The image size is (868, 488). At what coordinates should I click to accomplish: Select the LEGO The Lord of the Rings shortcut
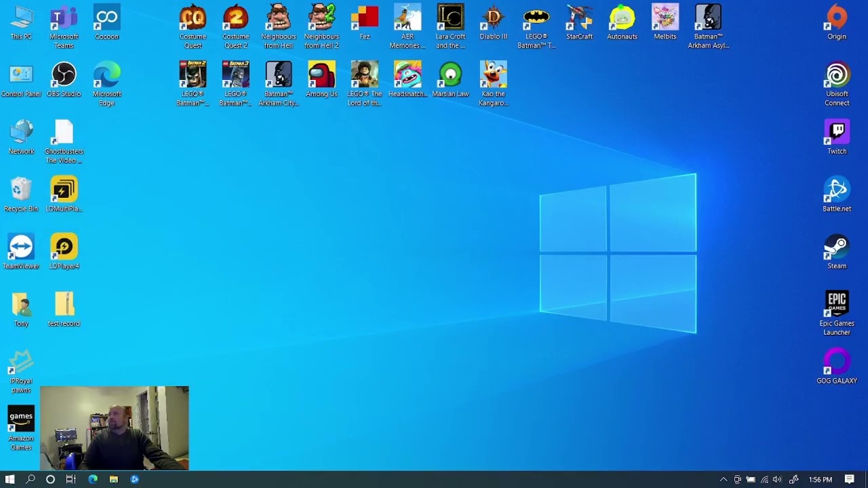[364, 85]
